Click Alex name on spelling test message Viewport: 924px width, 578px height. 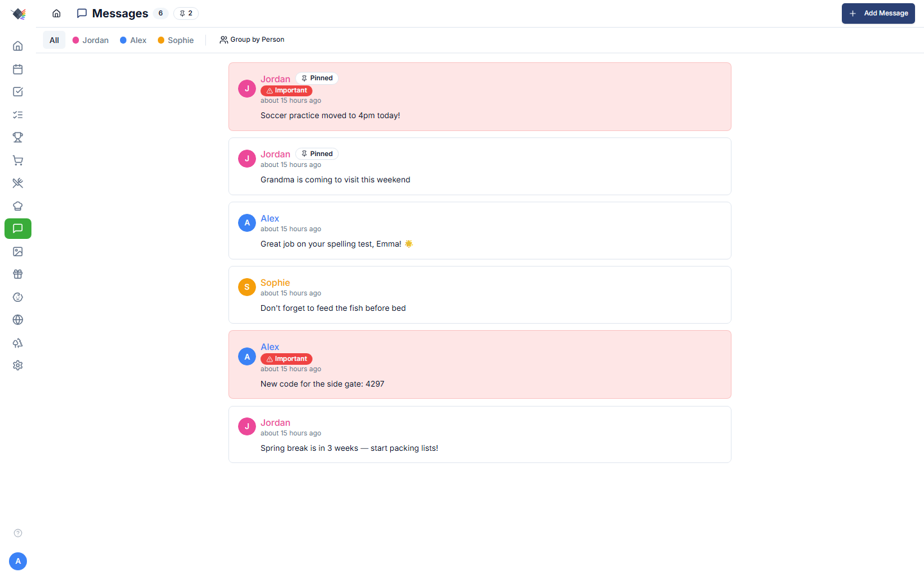[x=269, y=218]
